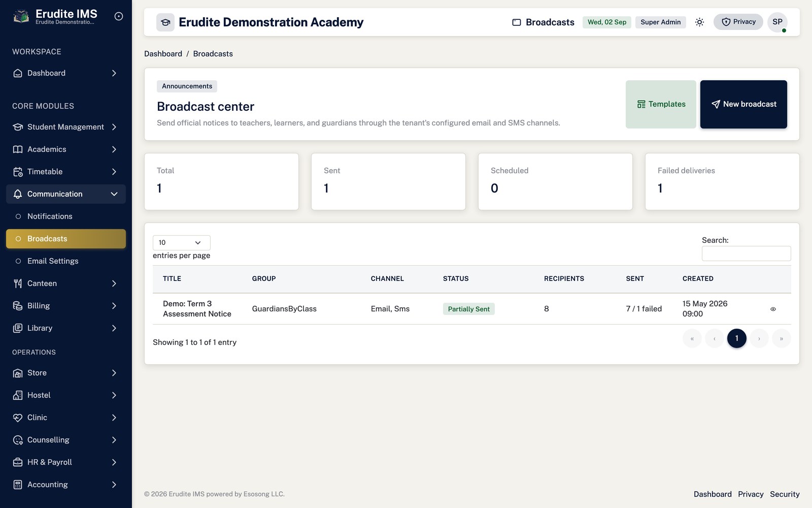Screen dimensions: 812x508
Task: Open the SP user avatar menu
Action: pyautogui.click(x=777, y=22)
